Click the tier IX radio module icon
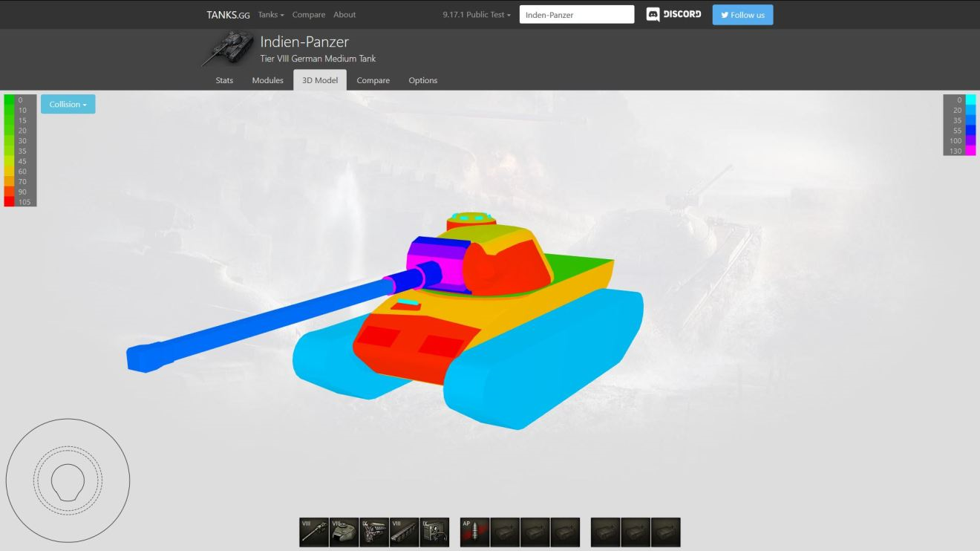The width and height of the screenshot is (980, 551). coord(434,532)
